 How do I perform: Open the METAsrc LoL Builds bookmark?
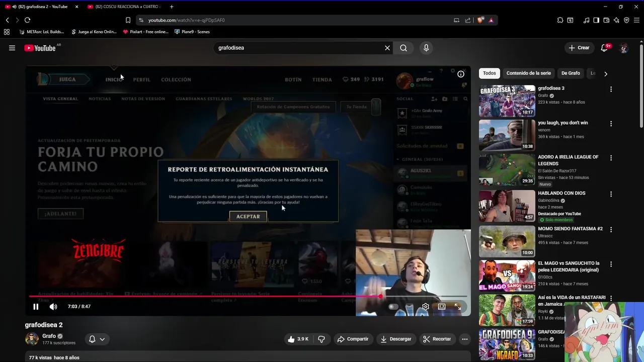(x=42, y=32)
